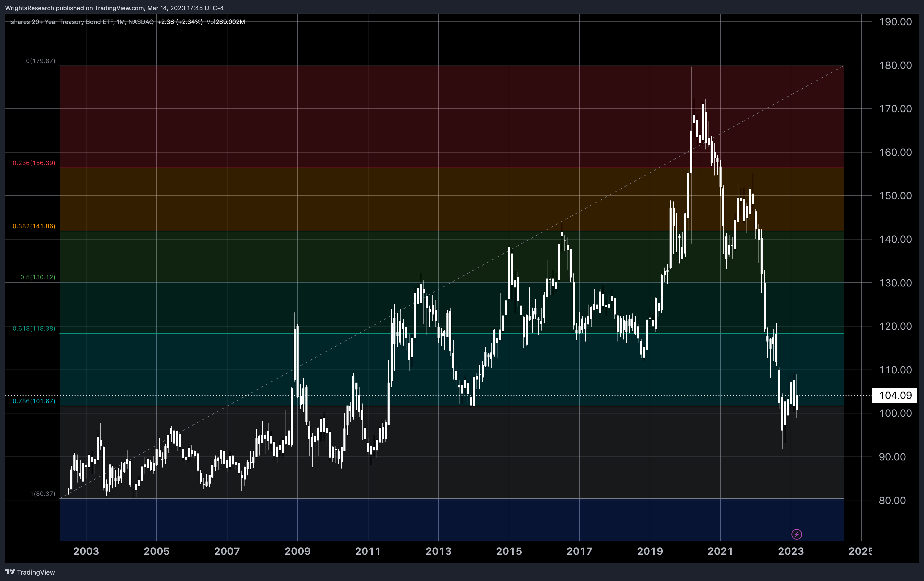
Task: Click the 110.00 price axis label
Action: [895, 370]
